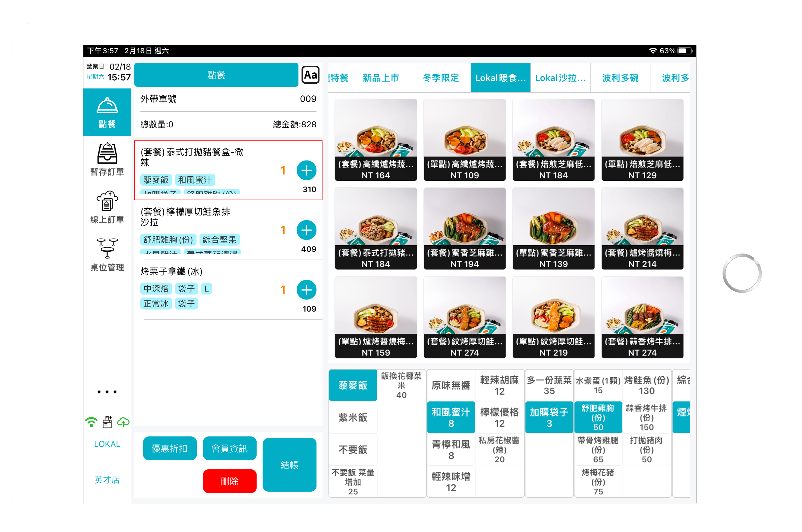
Task: Choose 水煮蛋(1顆) 15 add-on
Action: point(598,385)
